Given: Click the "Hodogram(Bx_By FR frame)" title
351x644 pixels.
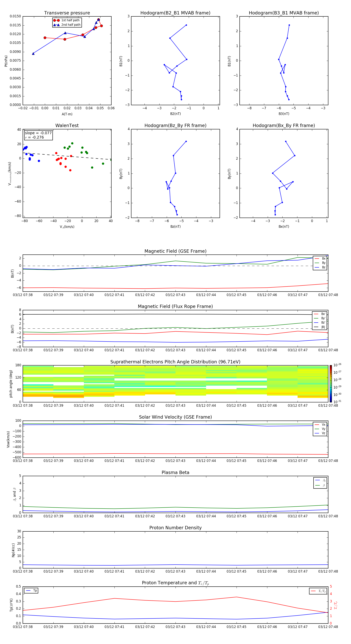Looking at the screenshot, I should click(284, 125).
